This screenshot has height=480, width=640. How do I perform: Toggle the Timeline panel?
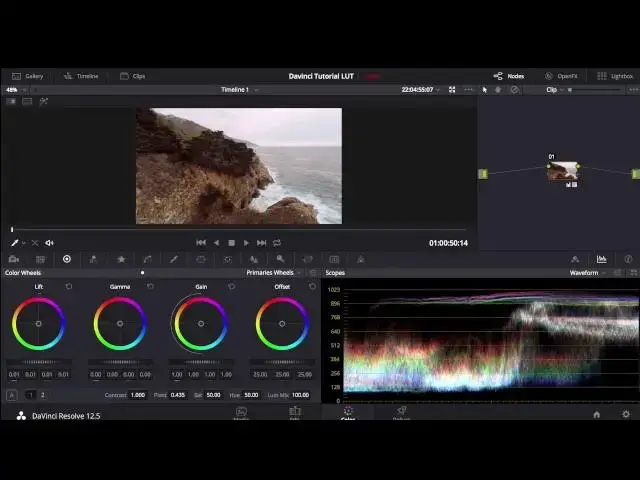pyautogui.click(x=81, y=76)
